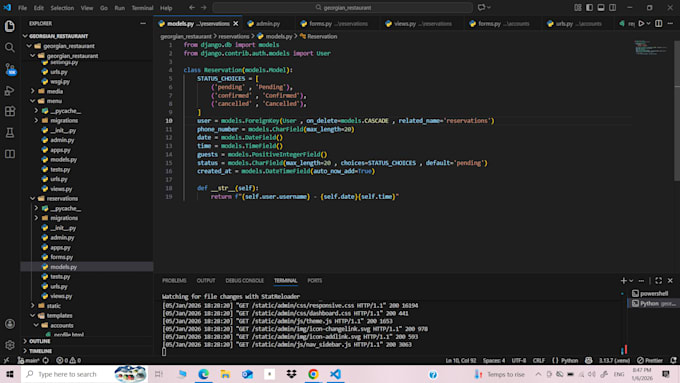This screenshot has height=383, width=680.
Task: Maximize the terminal panel size
Action: [x=658, y=281]
